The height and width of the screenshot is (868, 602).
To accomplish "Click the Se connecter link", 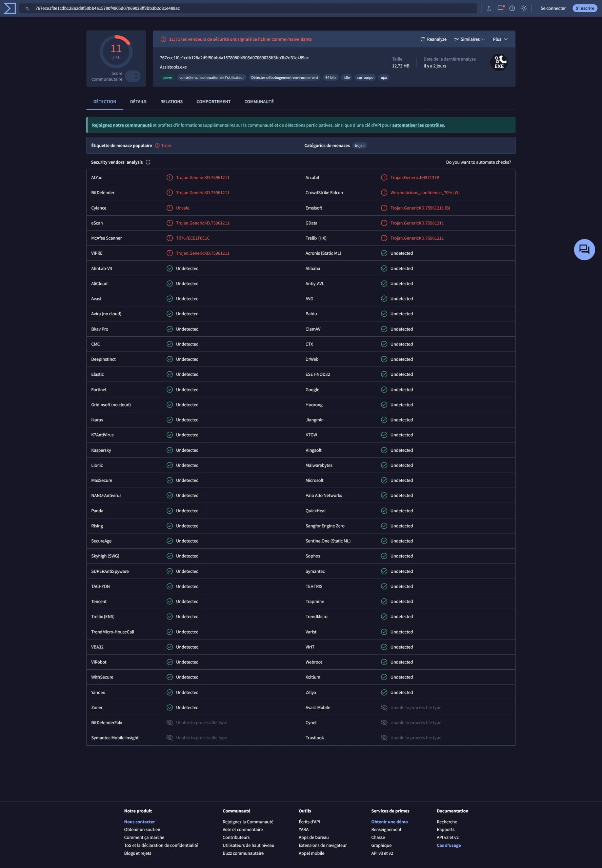I will coord(553,8).
